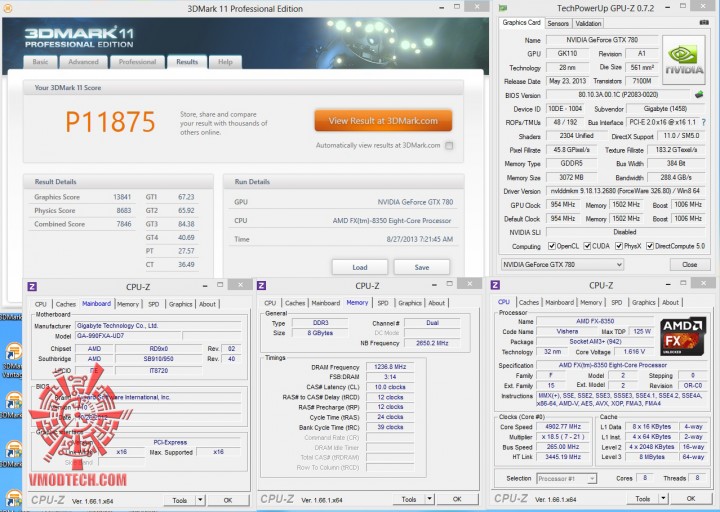Open Tools dropdown arrow in CPU-Z Memory window
The width and height of the screenshot is (720, 512).
point(429,499)
